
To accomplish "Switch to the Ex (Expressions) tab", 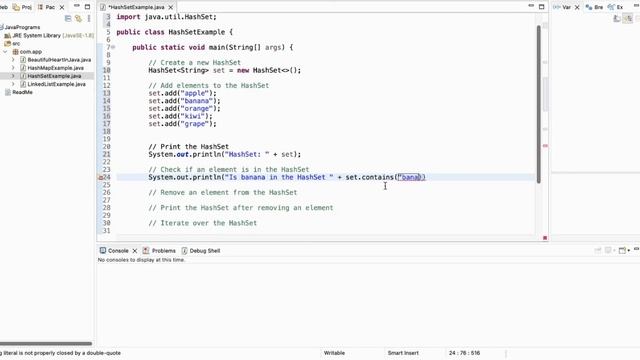I will point(616,7).
